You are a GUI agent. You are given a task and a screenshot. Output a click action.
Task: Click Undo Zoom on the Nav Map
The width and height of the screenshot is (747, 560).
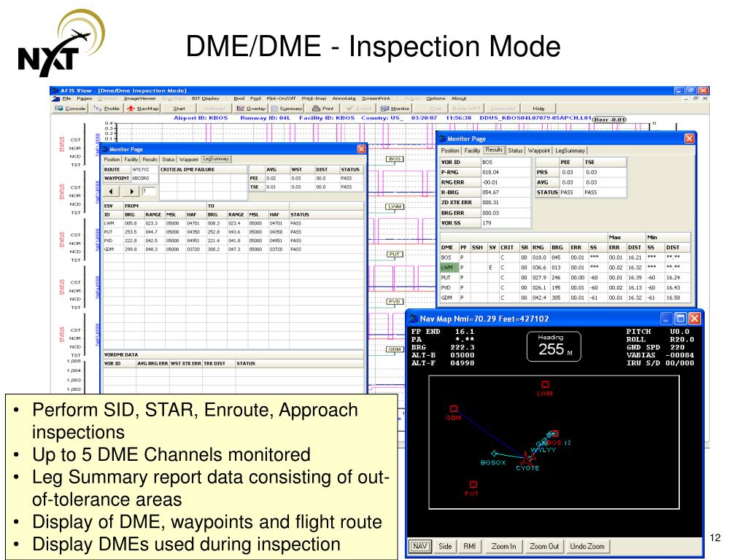(587, 546)
